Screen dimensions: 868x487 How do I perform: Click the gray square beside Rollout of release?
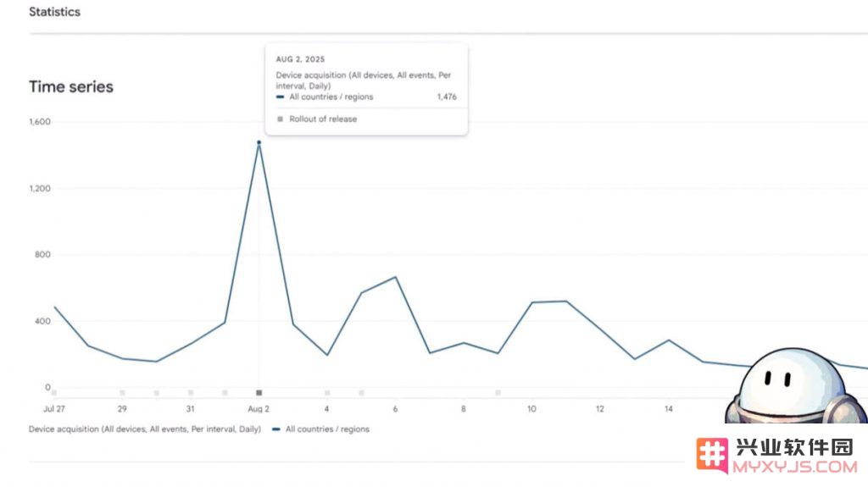281,119
